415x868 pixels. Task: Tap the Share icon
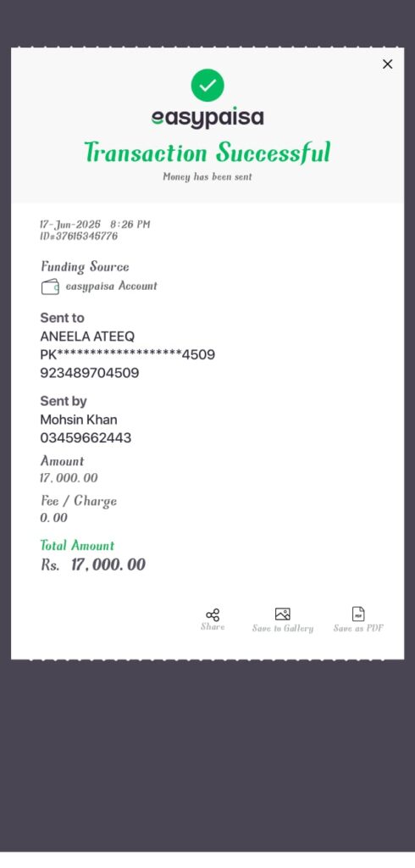(x=213, y=615)
